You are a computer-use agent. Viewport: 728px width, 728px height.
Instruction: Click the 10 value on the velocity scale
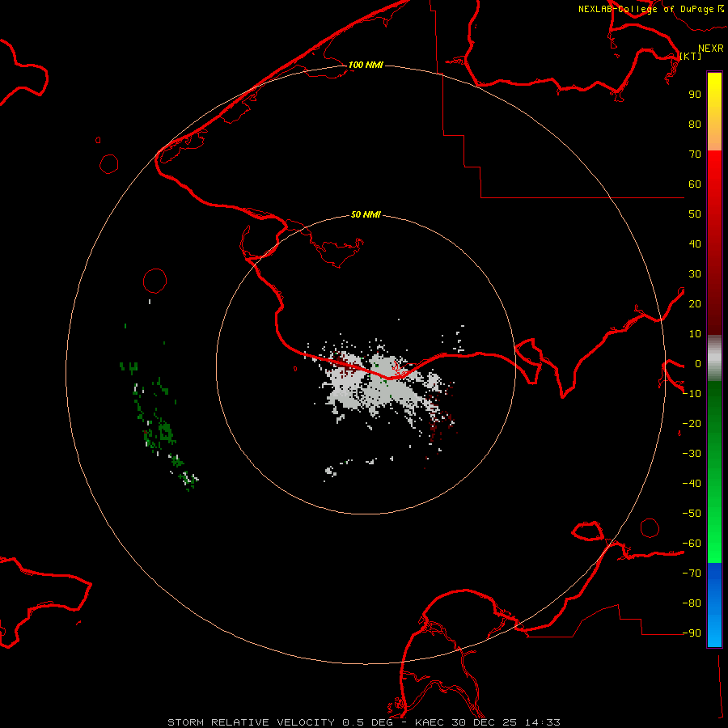click(x=695, y=334)
